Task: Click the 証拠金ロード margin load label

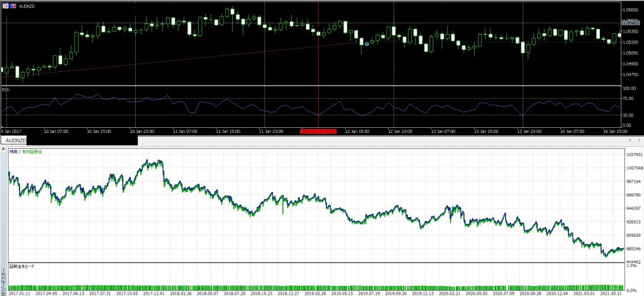Action: tap(22, 266)
